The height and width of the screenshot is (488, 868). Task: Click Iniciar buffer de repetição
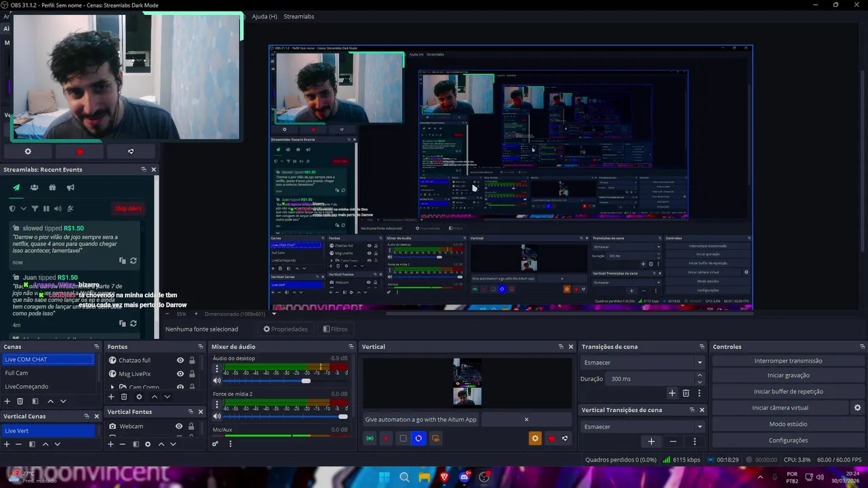click(788, 391)
